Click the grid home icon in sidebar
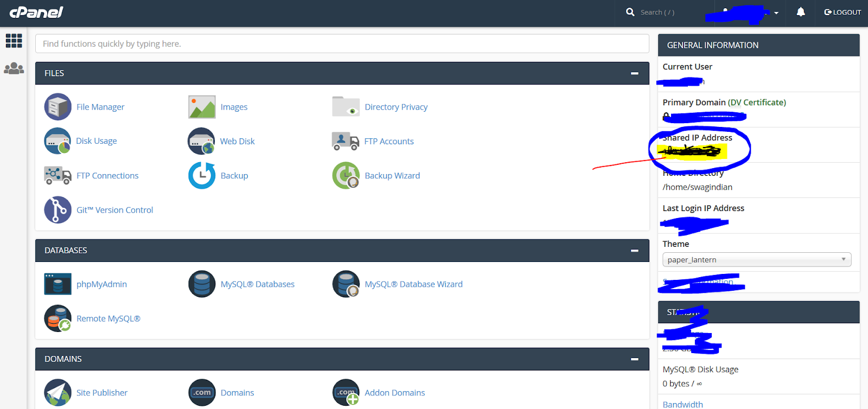Screen dimensions: 868x409 [x=14, y=41]
